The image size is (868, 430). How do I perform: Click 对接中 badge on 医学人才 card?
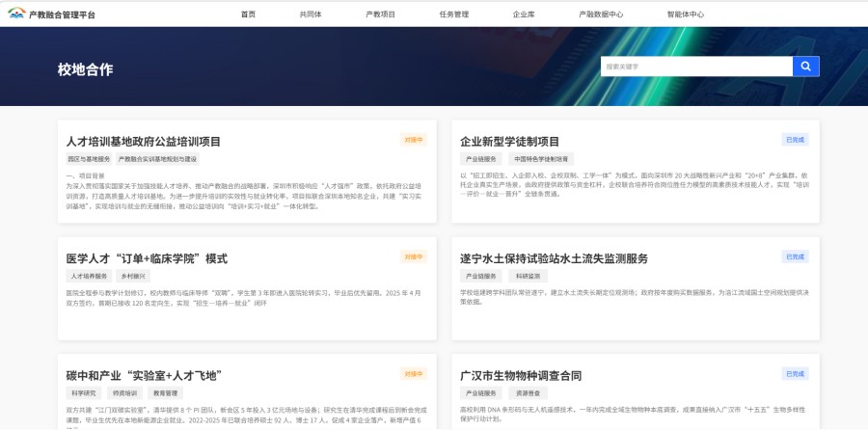coord(414,256)
